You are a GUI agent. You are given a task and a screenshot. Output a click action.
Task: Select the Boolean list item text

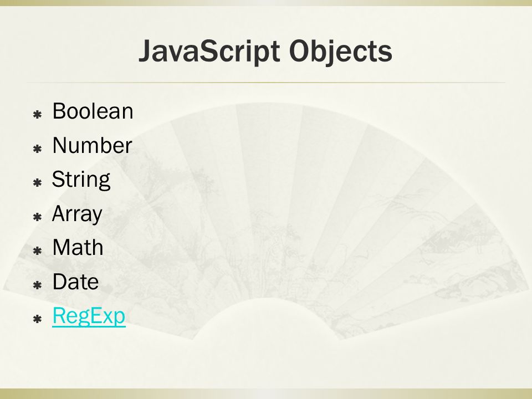pos(93,111)
